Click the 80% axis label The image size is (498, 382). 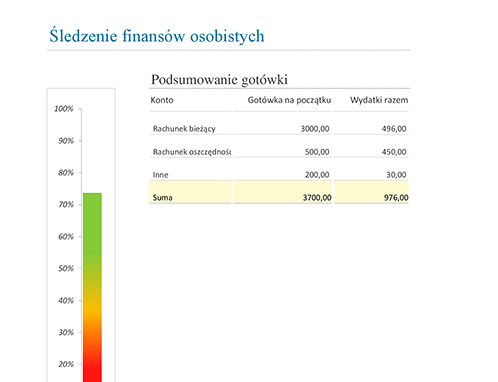click(x=66, y=173)
